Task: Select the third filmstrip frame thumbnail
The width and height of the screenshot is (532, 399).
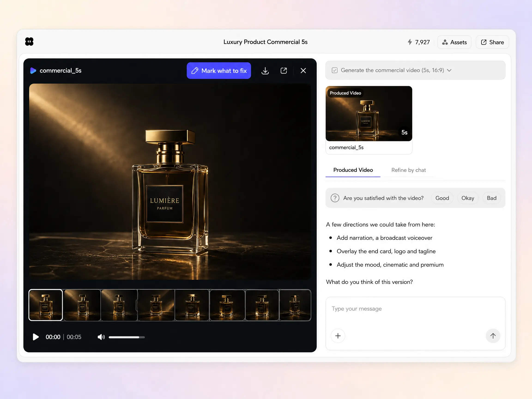Action: [119, 305]
